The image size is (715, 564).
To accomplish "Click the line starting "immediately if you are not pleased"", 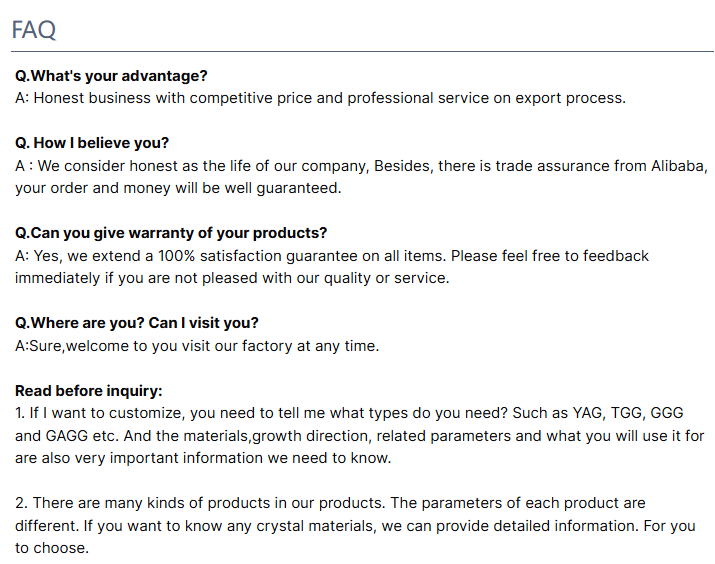I will tap(232, 278).
